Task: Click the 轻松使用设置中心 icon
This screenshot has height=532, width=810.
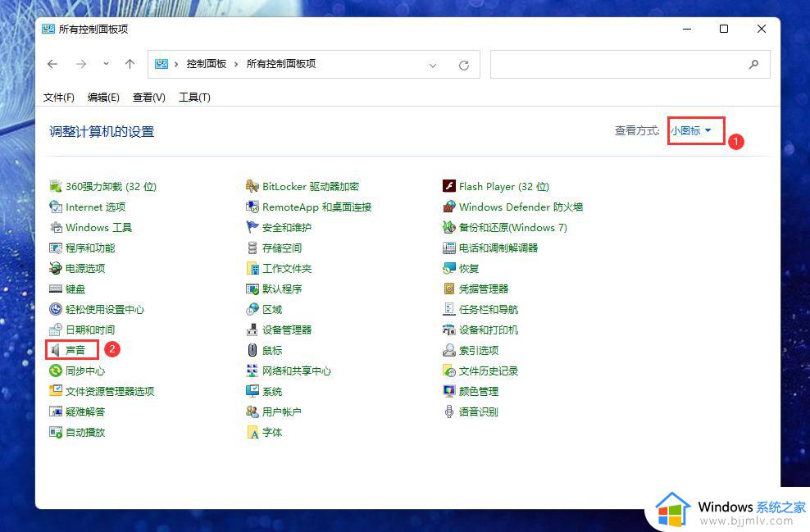Action: (x=55, y=309)
